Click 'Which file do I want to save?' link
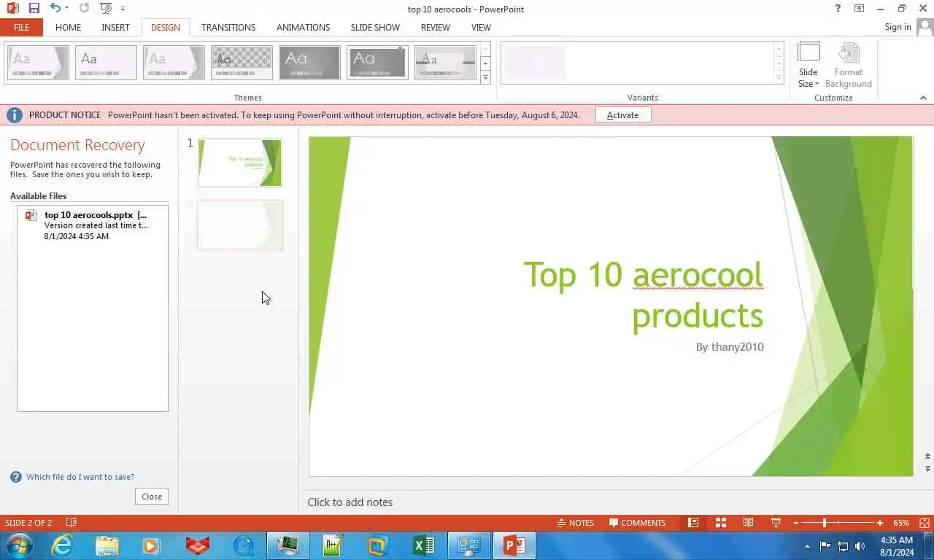This screenshot has width=934, height=560. point(80,477)
